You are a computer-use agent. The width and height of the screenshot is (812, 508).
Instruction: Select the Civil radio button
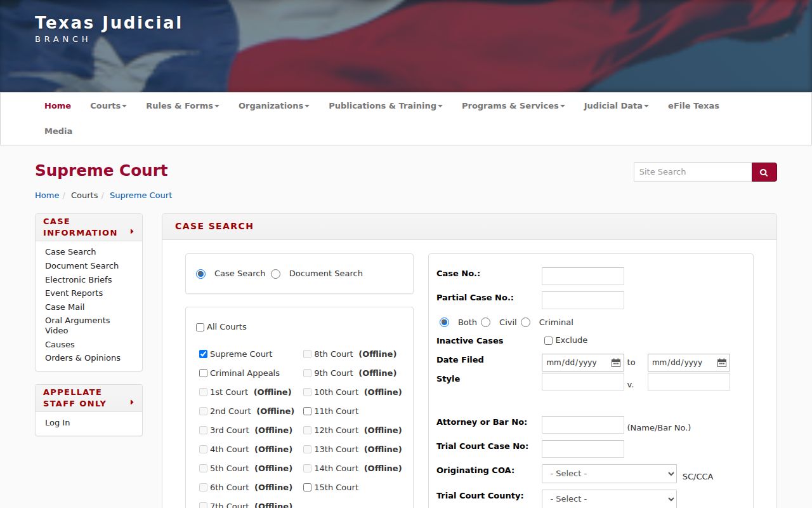[x=486, y=322]
